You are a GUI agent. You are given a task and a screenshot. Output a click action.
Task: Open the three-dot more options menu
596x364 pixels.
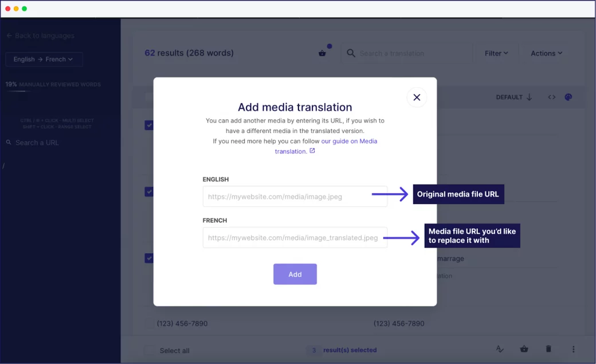coord(573,349)
